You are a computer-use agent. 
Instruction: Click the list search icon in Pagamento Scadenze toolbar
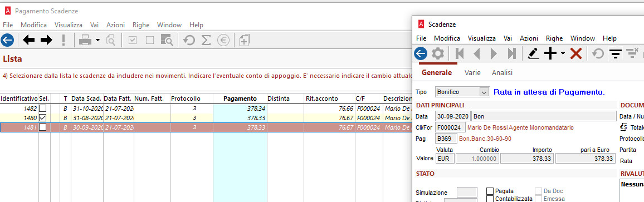[167, 40]
